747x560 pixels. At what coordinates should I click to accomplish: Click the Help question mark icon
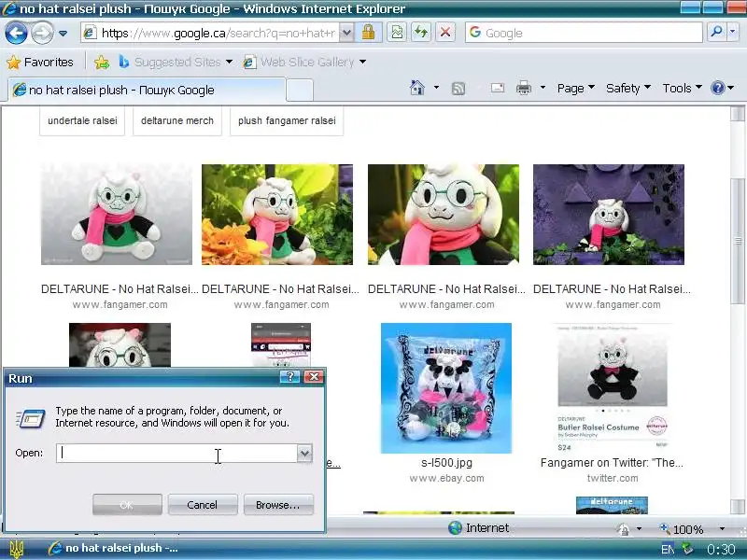coord(717,88)
